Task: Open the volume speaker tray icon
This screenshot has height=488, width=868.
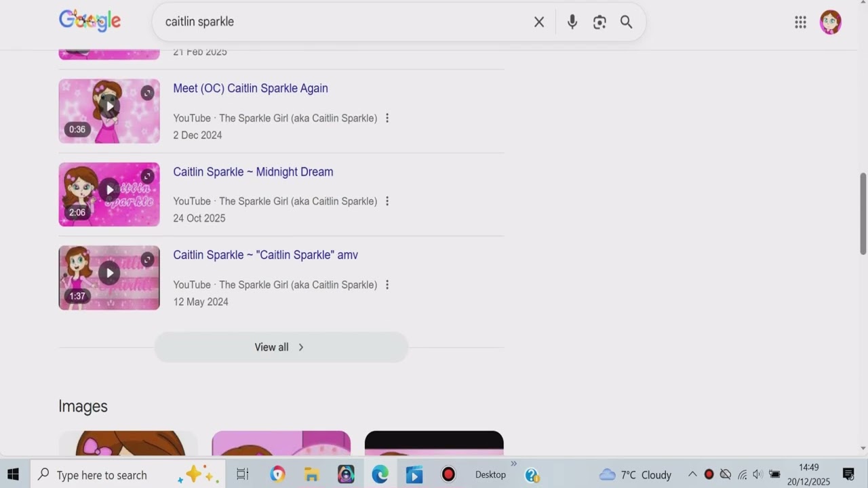Action: 757,474
